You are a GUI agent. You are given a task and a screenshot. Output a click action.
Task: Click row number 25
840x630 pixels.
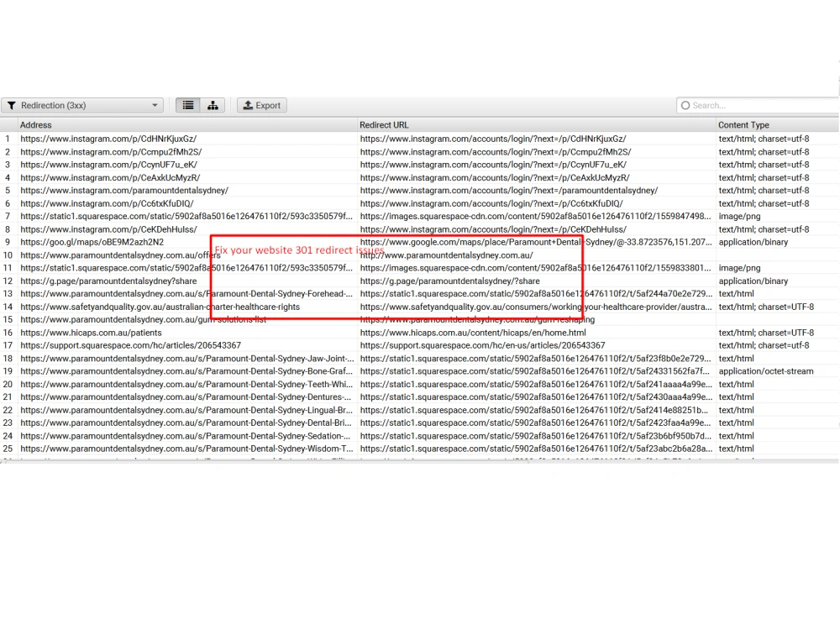[x=8, y=449]
